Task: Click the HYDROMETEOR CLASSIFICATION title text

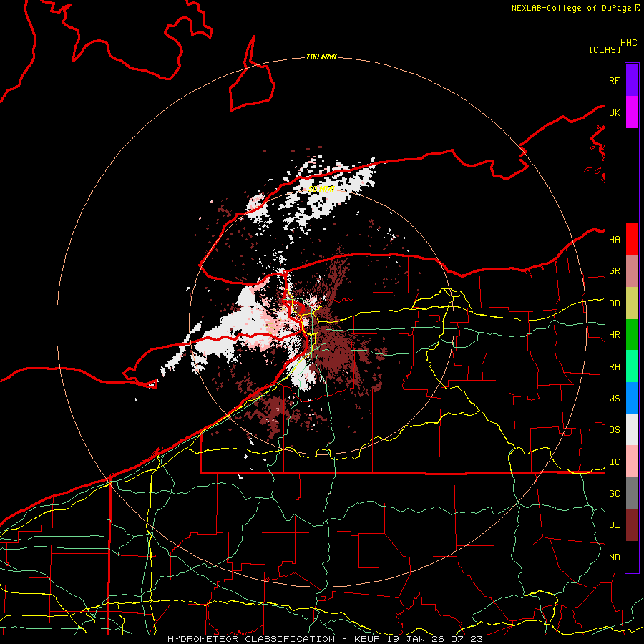Action: click(251, 639)
